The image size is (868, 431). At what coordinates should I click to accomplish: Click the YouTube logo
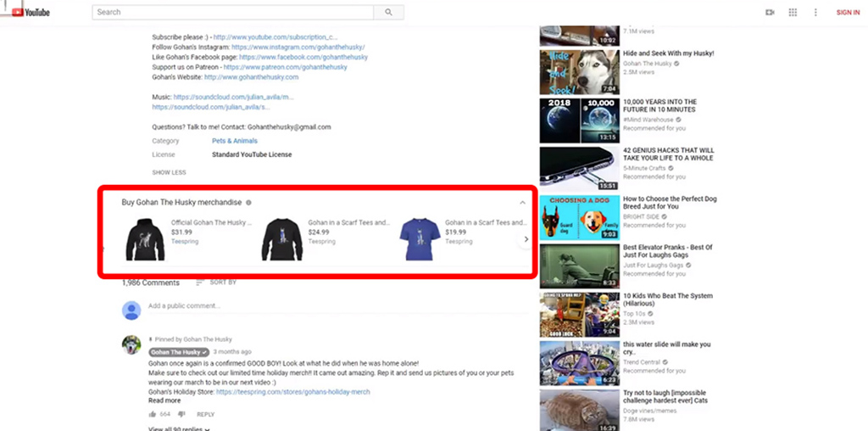(x=31, y=12)
